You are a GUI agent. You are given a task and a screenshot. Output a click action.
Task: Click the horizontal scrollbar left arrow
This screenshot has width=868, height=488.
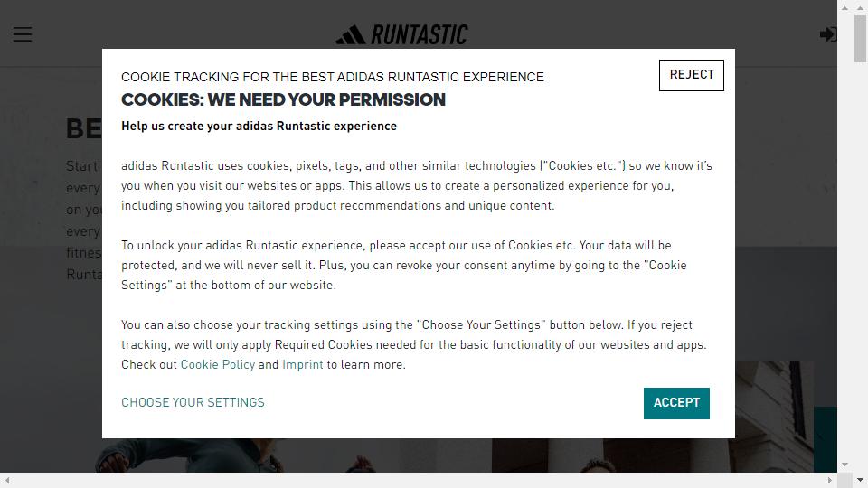[x=6, y=480]
